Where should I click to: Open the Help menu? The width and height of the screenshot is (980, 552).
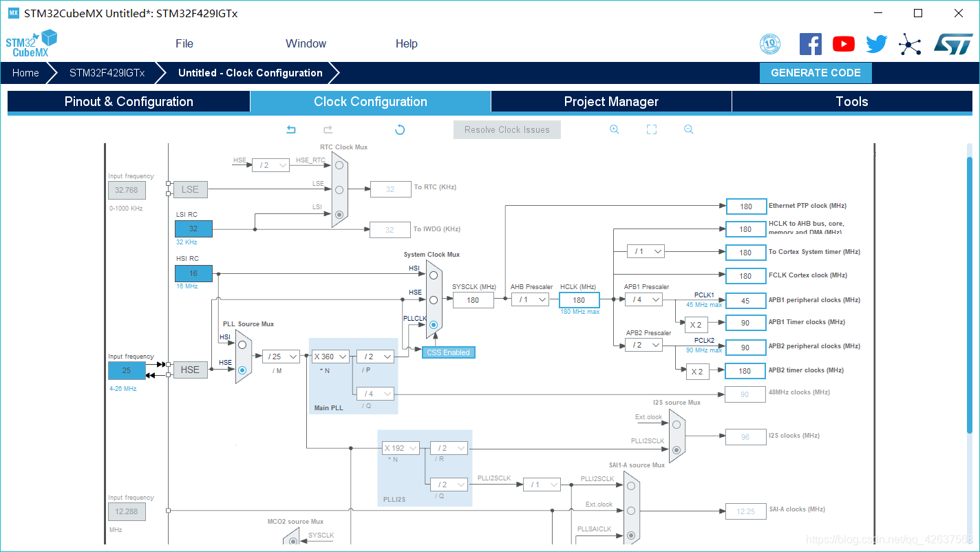click(x=407, y=43)
